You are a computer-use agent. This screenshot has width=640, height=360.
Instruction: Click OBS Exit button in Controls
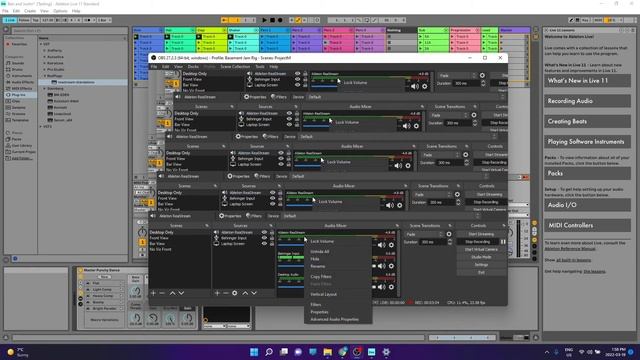(481, 272)
